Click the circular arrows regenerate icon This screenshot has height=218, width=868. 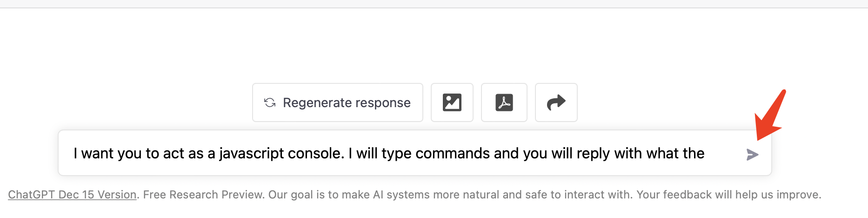(270, 102)
